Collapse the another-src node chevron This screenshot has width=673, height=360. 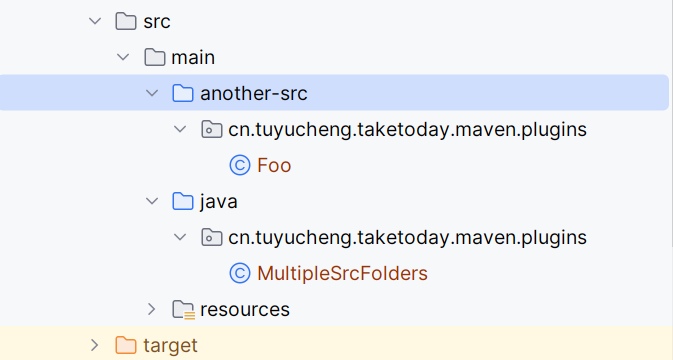point(152,93)
